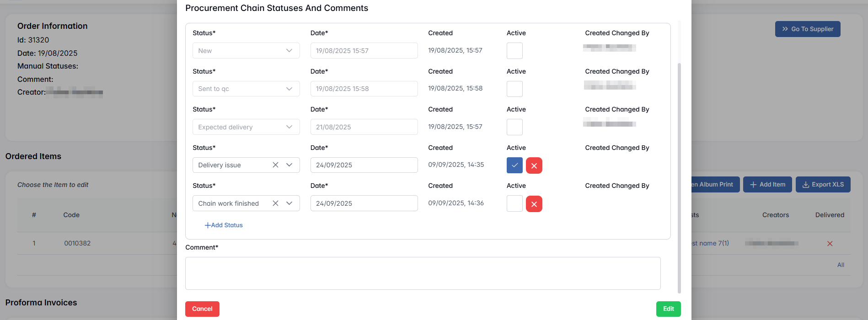868x320 pixels.
Task: Click the Export XLS download button
Action: (x=823, y=185)
